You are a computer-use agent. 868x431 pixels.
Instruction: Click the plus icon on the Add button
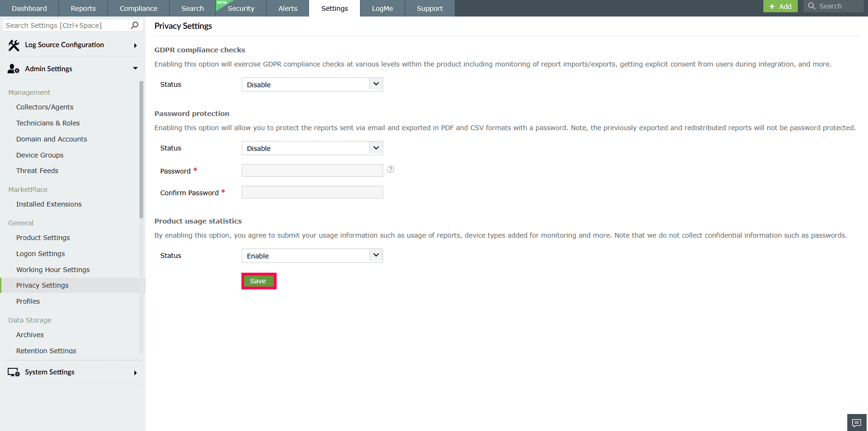(773, 6)
